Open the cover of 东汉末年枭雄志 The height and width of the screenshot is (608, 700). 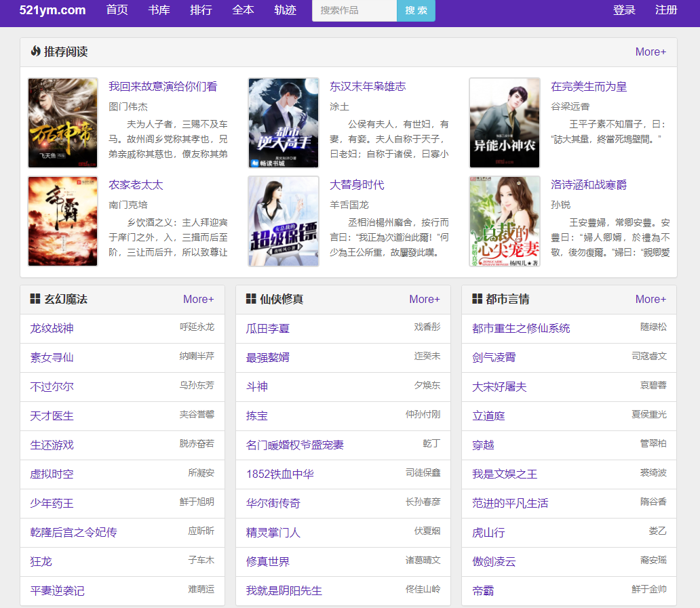pos(284,123)
